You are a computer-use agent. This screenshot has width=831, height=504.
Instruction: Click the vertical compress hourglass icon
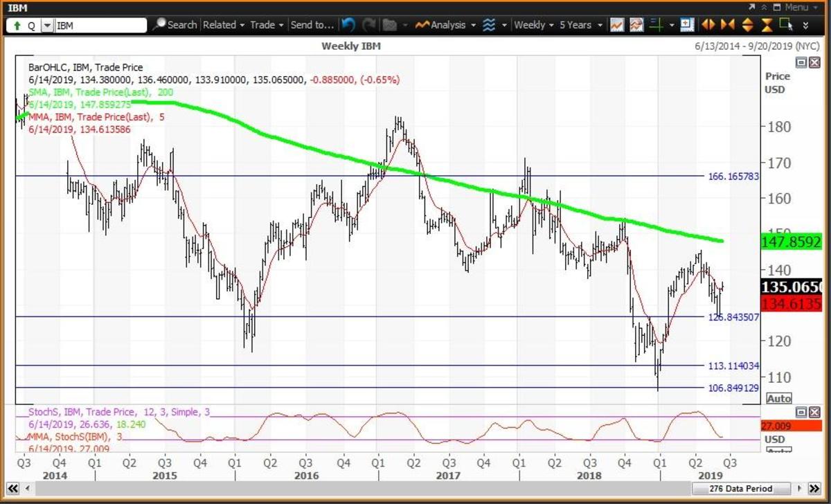pyautogui.click(x=767, y=25)
